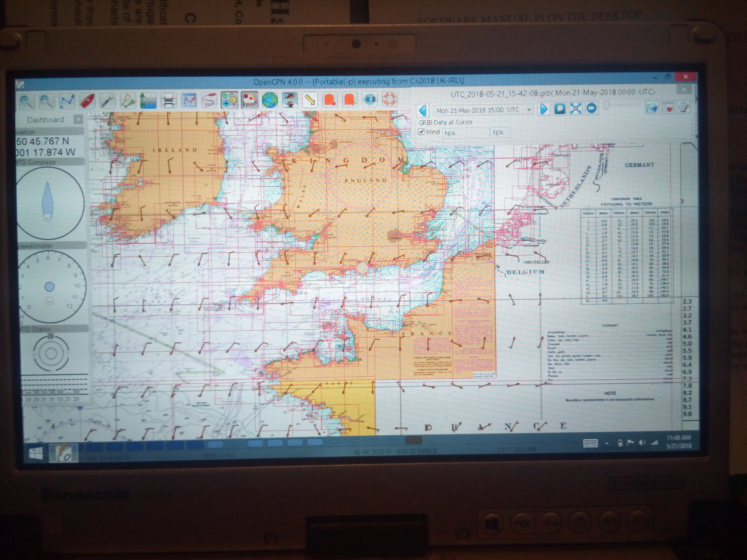
Task: Click longitude readout 001 17.874 W
Action: (46, 152)
